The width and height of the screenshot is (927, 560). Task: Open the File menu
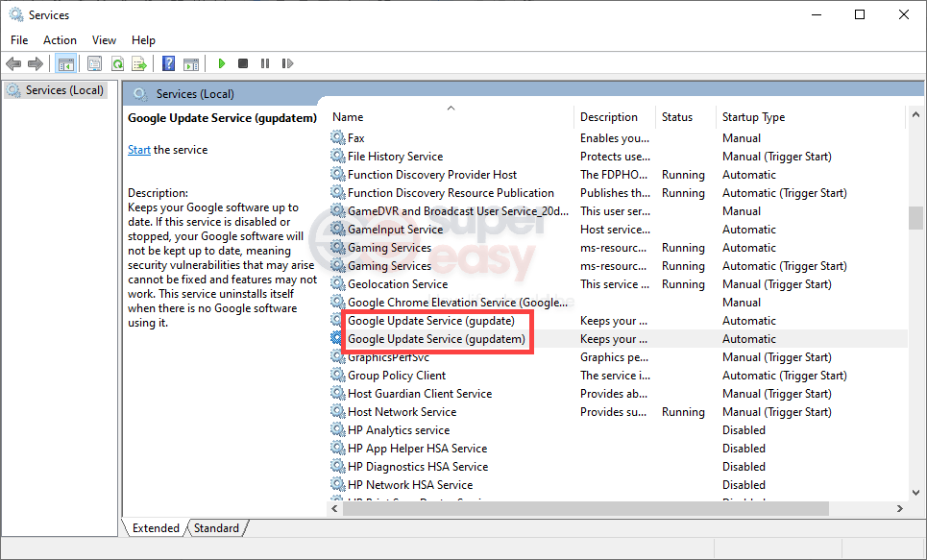19,40
